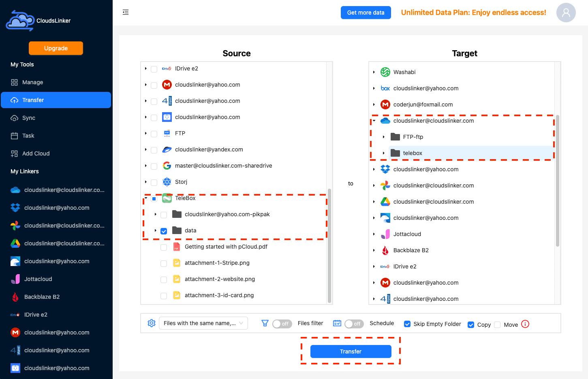Toggle the Files filter switch
The height and width of the screenshot is (379, 588).
click(x=282, y=324)
